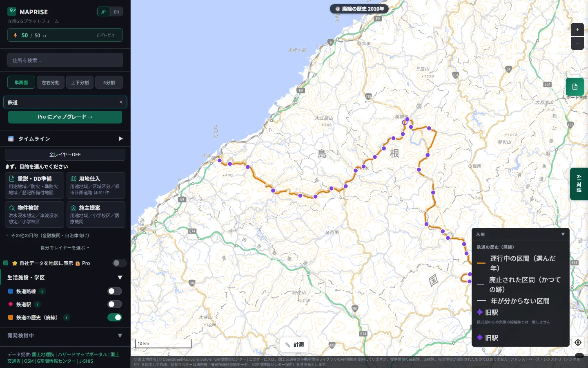Screen dimensions: 588x368
Task: Open info icon for 鉄道駅
Action: pyautogui.click(x=37, y=304)
